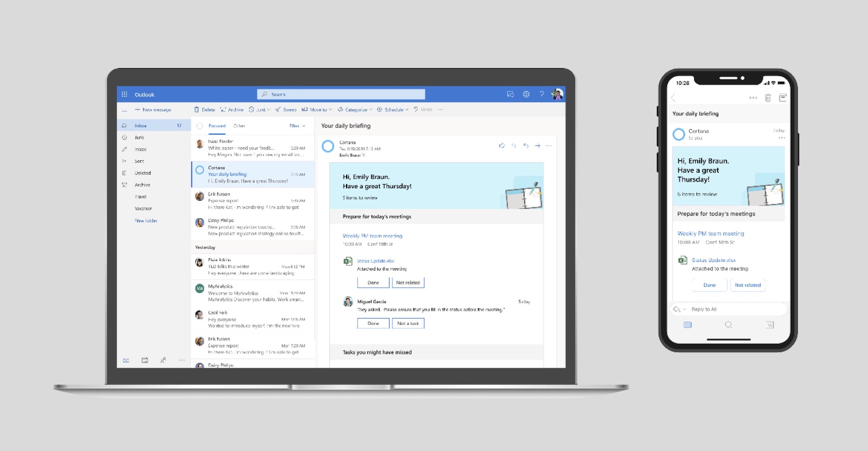Tap the search icon at phone bottom
The width and height of the screenshot is (868, 451).
729,325
